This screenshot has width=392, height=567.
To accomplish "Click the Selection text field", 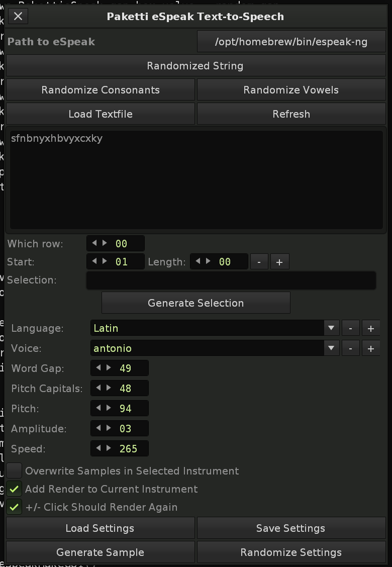I will (231, 280).
